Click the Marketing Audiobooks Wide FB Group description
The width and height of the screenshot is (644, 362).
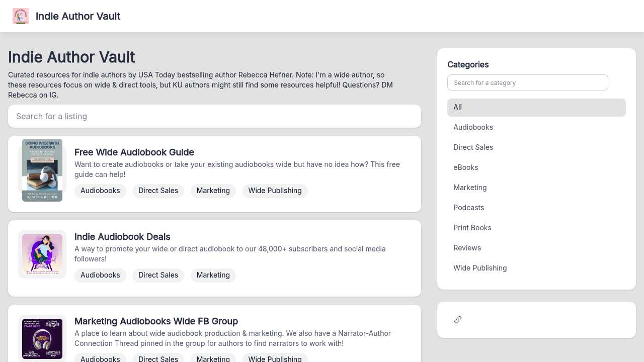[x=233, y=338]
